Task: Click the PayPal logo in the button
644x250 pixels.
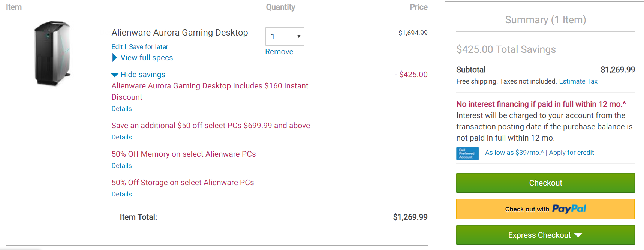Action: click(569, 209)
